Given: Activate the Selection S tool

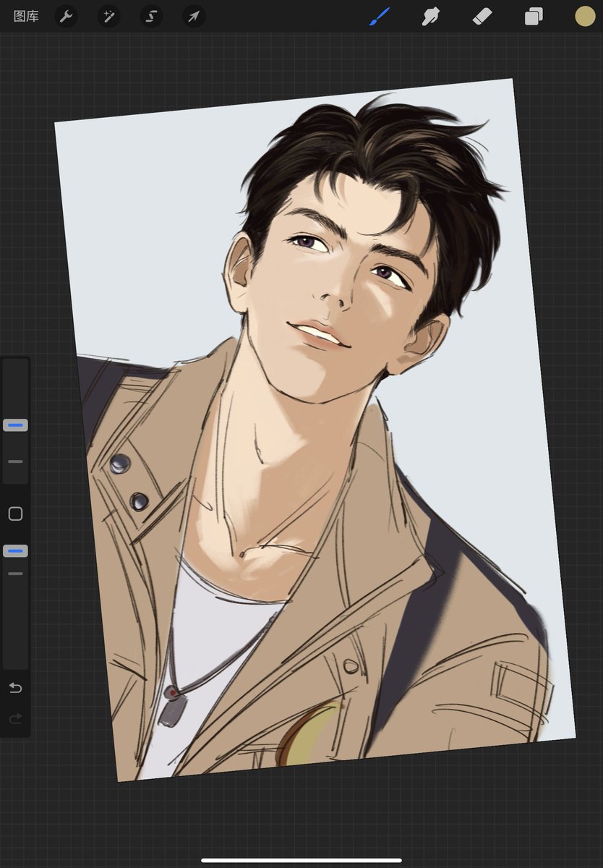Looking at the screenshot, I should pyautogui.click(x=151, y=16).
